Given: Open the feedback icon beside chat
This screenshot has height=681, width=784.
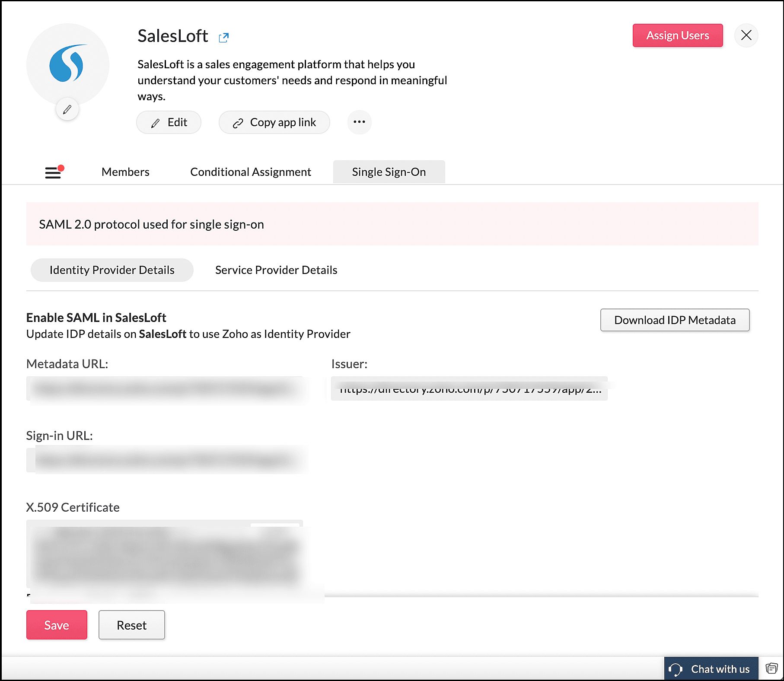Looking at the screenshot, I should 771,668.
